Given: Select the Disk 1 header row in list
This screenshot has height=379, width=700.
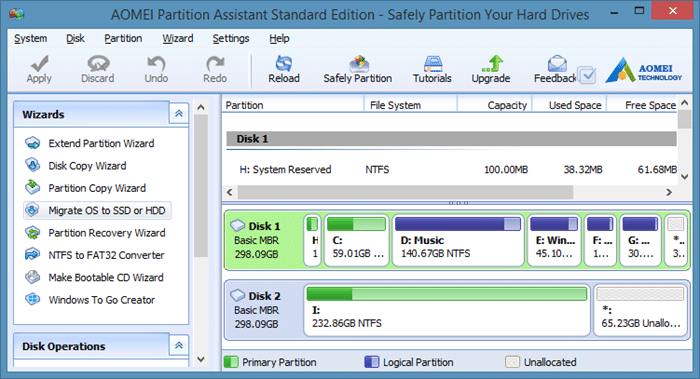Looking at the screenshot, I should 451,139.
